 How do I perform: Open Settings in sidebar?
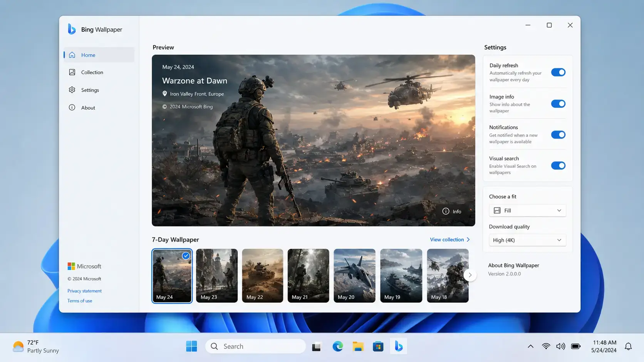(99, 90)
